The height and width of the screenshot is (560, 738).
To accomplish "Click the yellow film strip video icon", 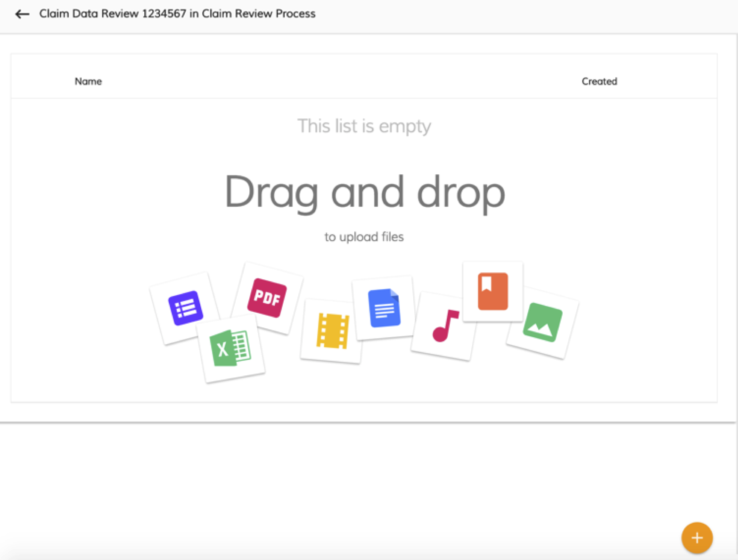I will pyautogui.click(x=333, y=331).
